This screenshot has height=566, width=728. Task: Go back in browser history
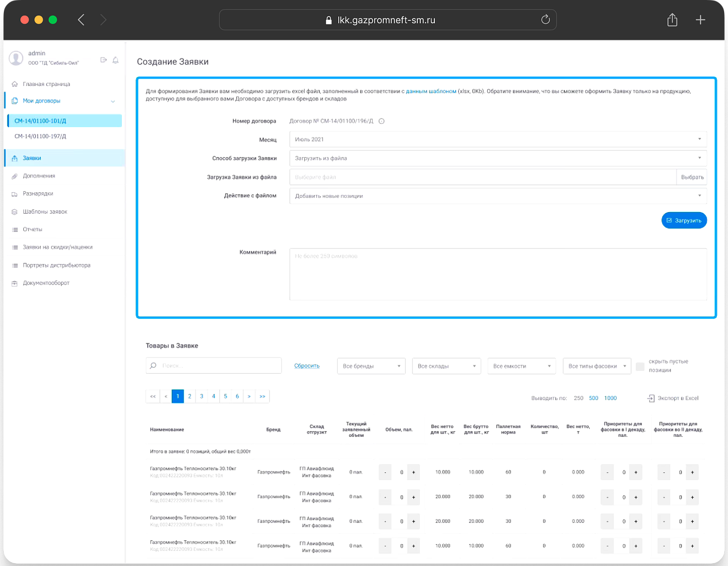pyautogui.click(x=81, y=20)
